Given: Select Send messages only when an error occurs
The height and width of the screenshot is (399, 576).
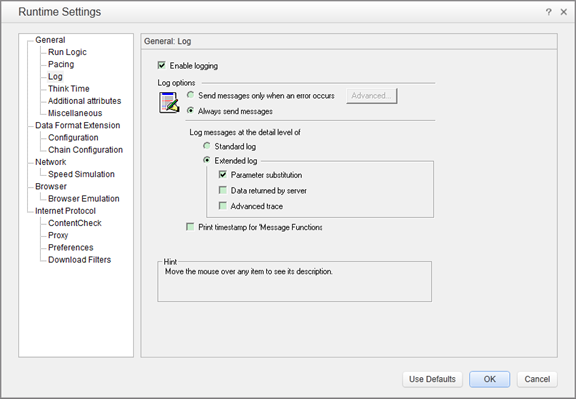Looking at the screenshot, I should [x=190, y=95].
